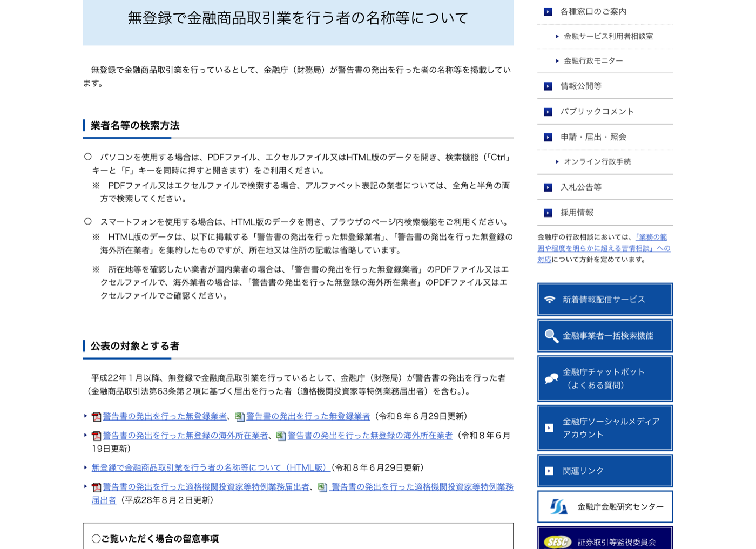Click Excel icon for 無登録の海外所在業者

(x=281, y=436)
